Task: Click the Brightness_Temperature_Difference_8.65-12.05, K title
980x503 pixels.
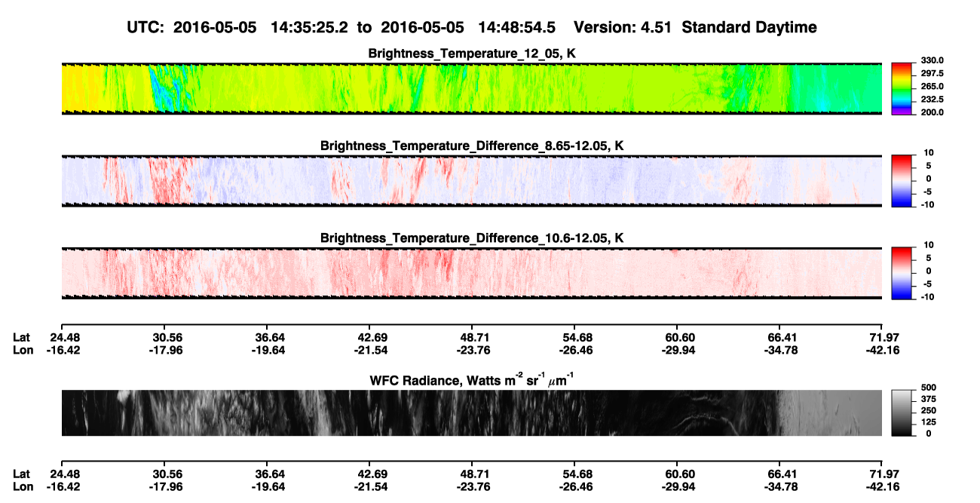Action: tap(472, 146)
